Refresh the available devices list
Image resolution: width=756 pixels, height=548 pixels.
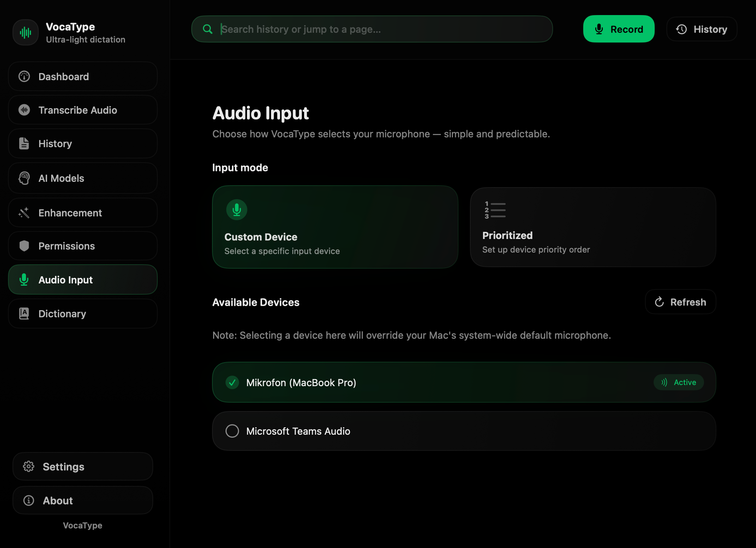680,302
